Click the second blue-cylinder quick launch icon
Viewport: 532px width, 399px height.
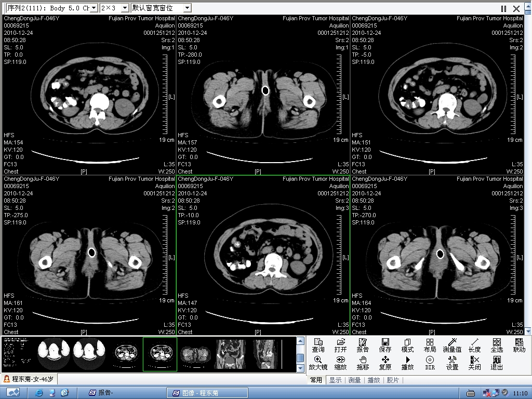pos(52,393)
